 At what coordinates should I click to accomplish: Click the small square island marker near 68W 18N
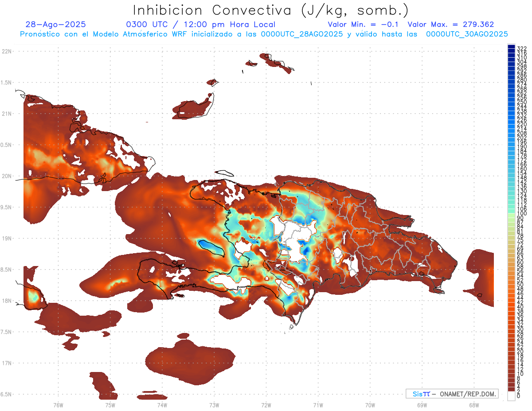(x=480, y=295)
